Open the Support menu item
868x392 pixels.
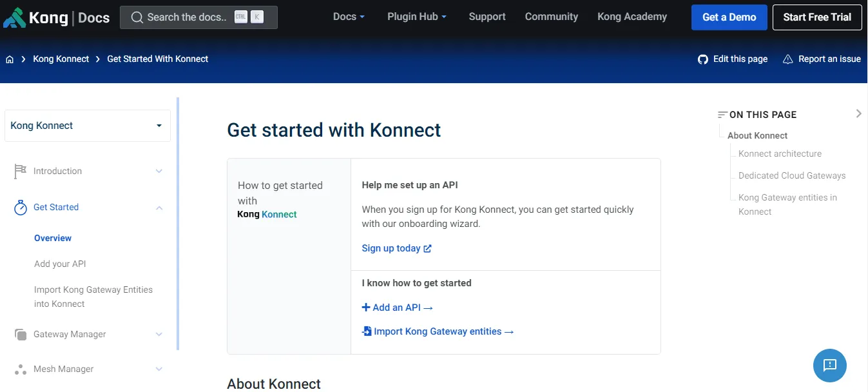[487, 17]
